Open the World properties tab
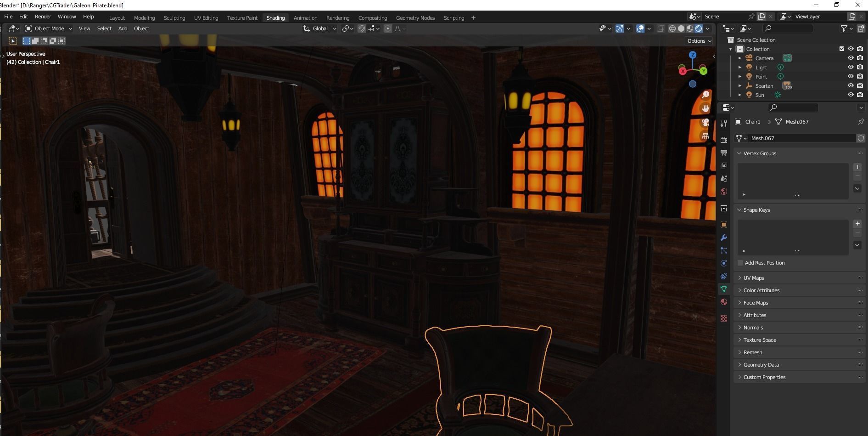Image resolution: width=868 pixels, height=436 pixels. coord(724,191)
